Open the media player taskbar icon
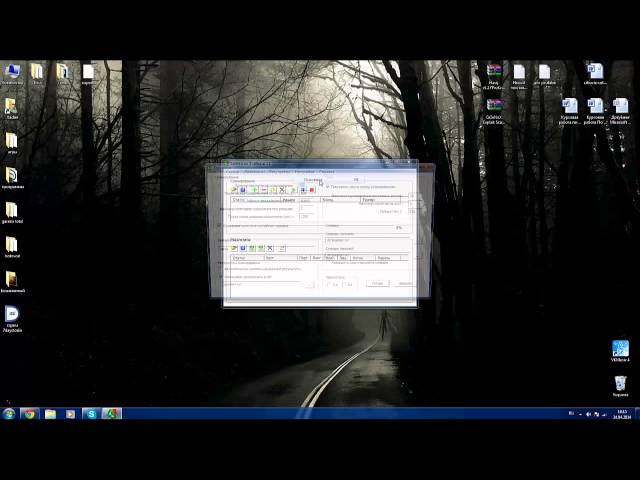 [70, 414]
